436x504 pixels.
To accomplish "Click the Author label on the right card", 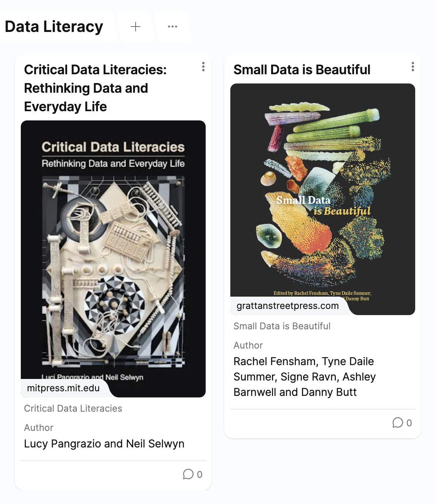I will pyautogui.click(x=248, y=345).
